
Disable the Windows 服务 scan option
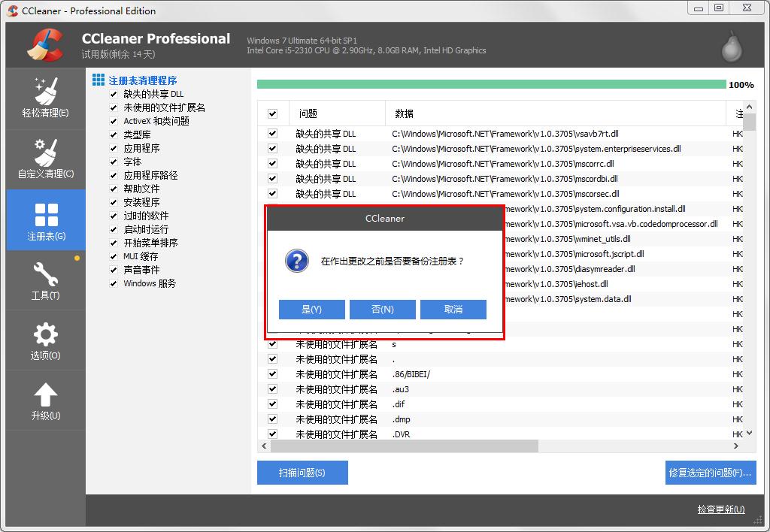(x=113, y=283)
